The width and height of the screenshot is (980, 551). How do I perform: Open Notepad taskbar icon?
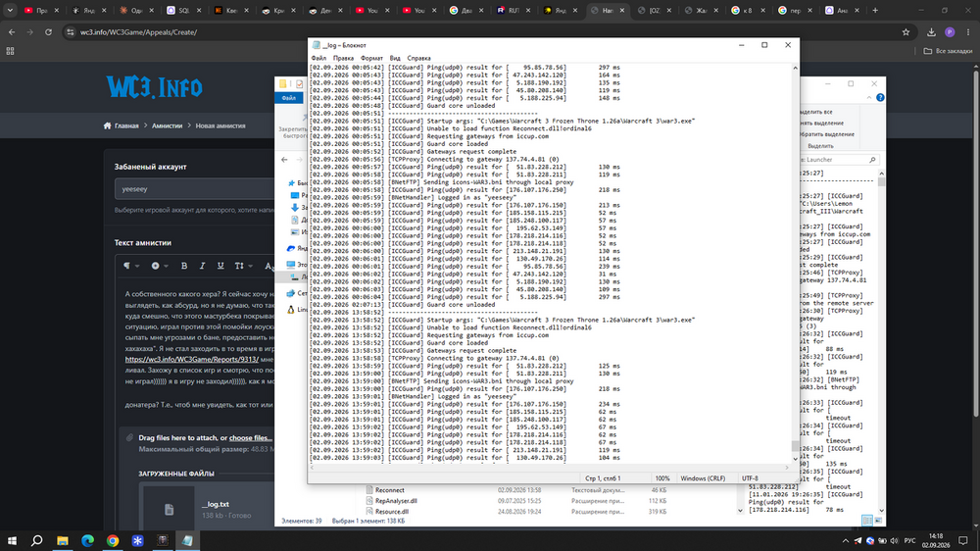(187, 540)
